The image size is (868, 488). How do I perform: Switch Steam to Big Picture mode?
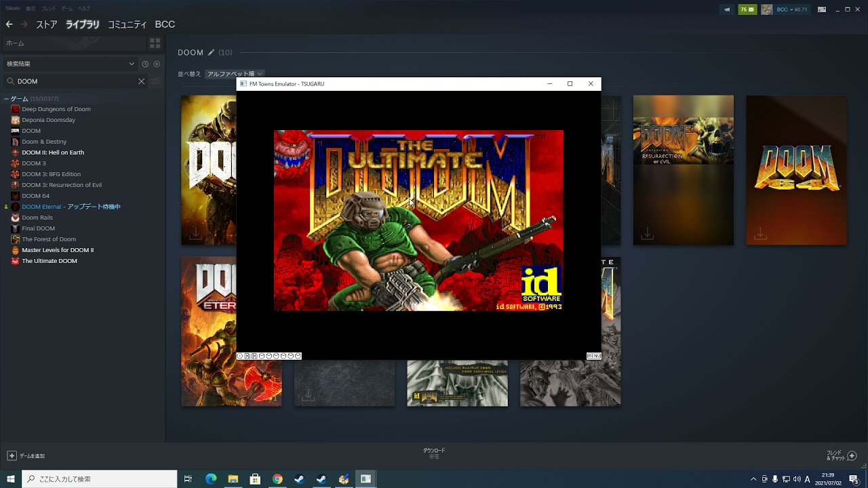coord(822,9)
